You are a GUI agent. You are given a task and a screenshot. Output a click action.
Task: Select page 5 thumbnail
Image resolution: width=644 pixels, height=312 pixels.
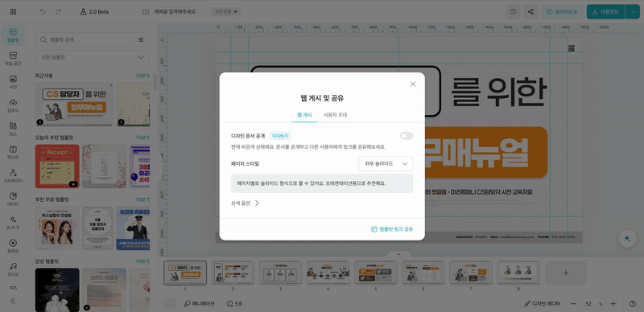[375, 273]
